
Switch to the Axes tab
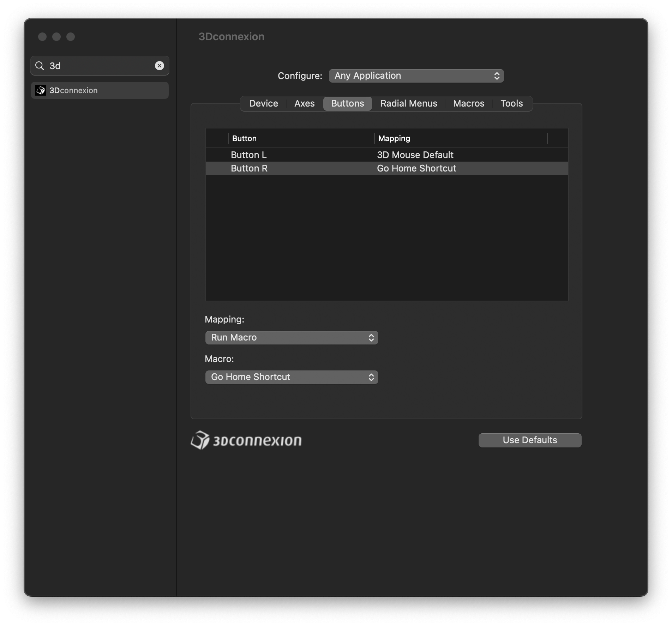pos(305,103)
